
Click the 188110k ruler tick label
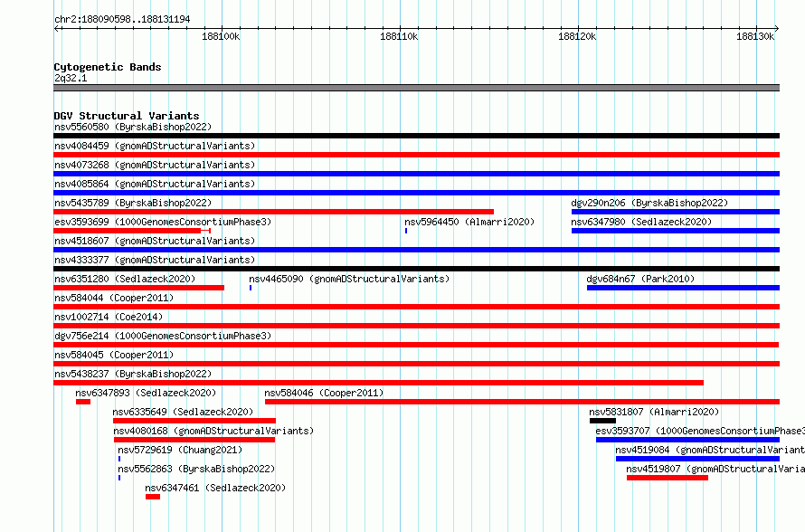click(399, 36)
